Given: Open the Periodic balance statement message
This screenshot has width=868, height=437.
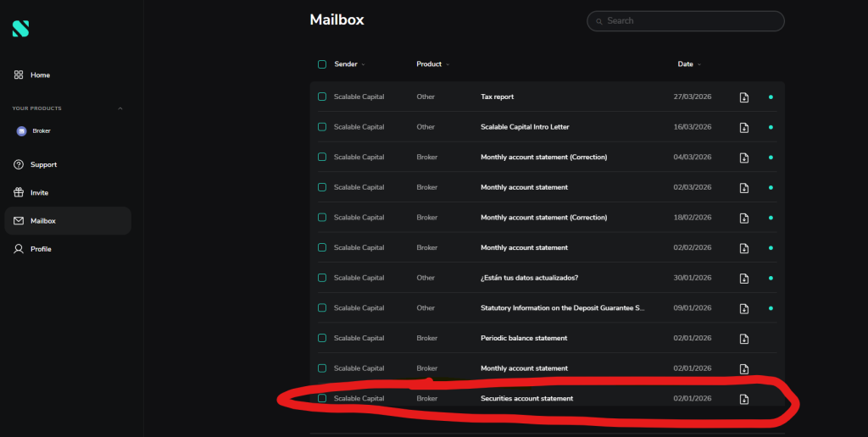Looking at the screenshot, I should (524, 338).
